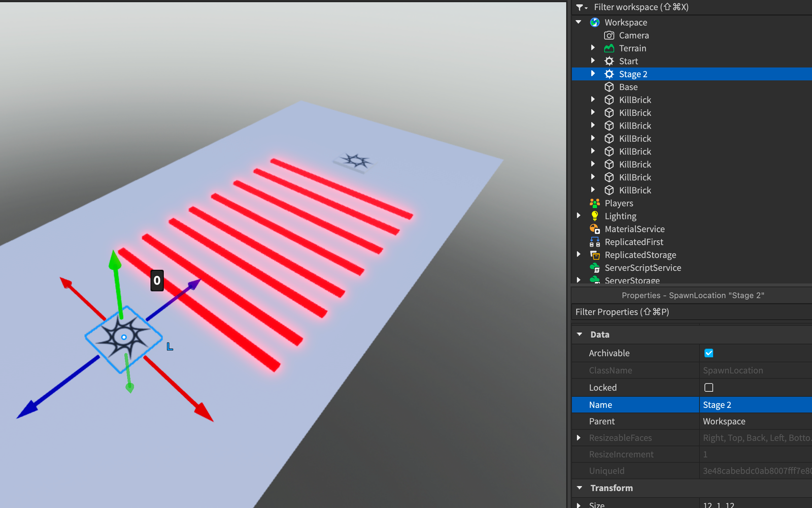
Task: Select the ReplicatedFirst icon
Action: [x=595, y=242]
